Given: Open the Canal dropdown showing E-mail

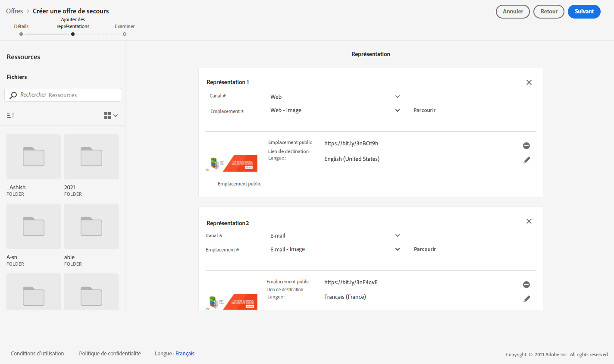Looking at the screenshot, I should (335, 235).
